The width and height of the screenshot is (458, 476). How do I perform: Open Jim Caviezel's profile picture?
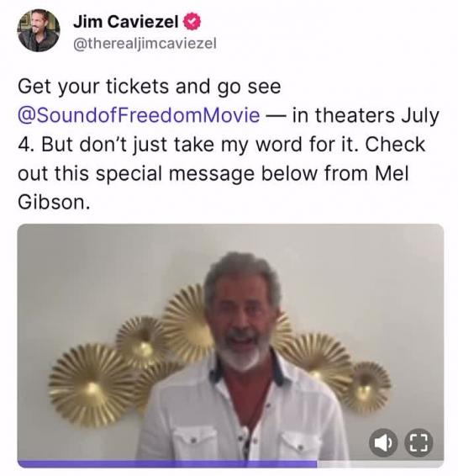pyautogui.click(x=39, y=30)
